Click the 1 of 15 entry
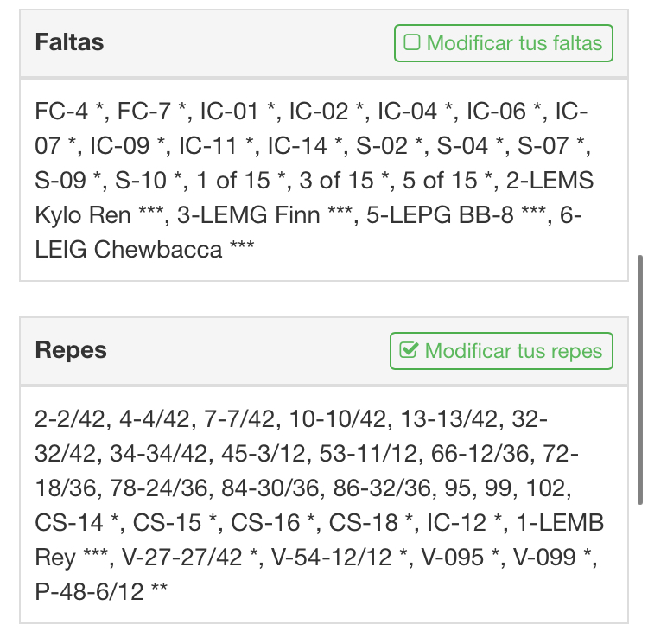648x644 pixels. pos(229,181)
